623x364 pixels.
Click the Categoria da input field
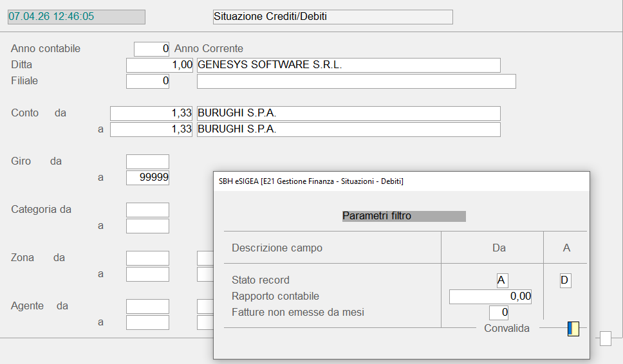(147, 210)
